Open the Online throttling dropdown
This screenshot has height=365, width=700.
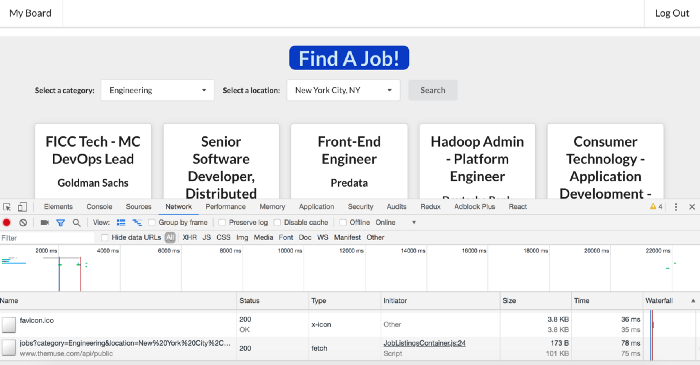click(396, 222)
